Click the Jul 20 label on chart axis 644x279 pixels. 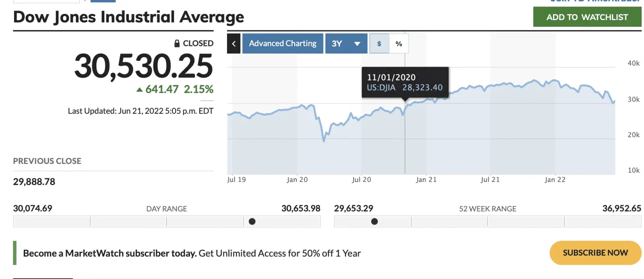pyautogui.click(x=361, y=180)
